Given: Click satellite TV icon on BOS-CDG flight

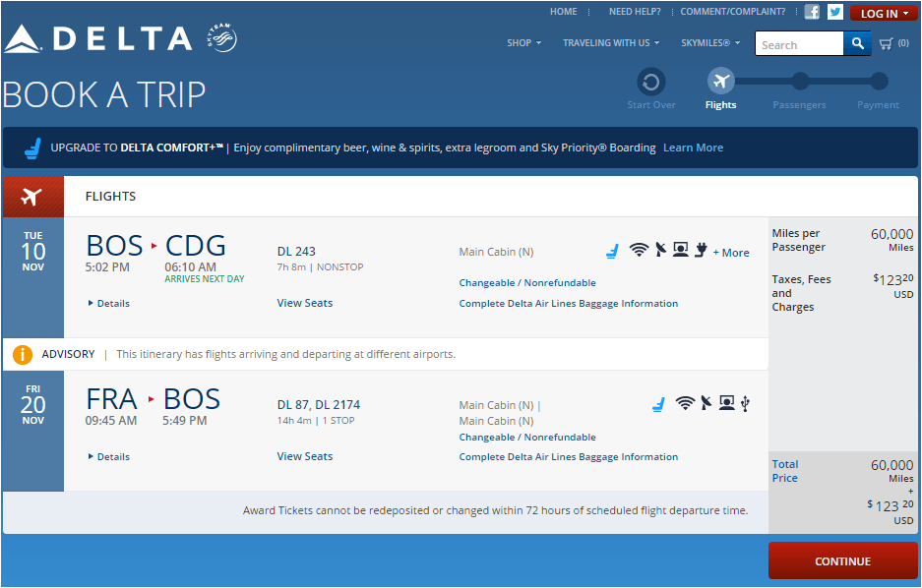Looking at the screenshot, I should pyautogui.click(x=661, y=250).
